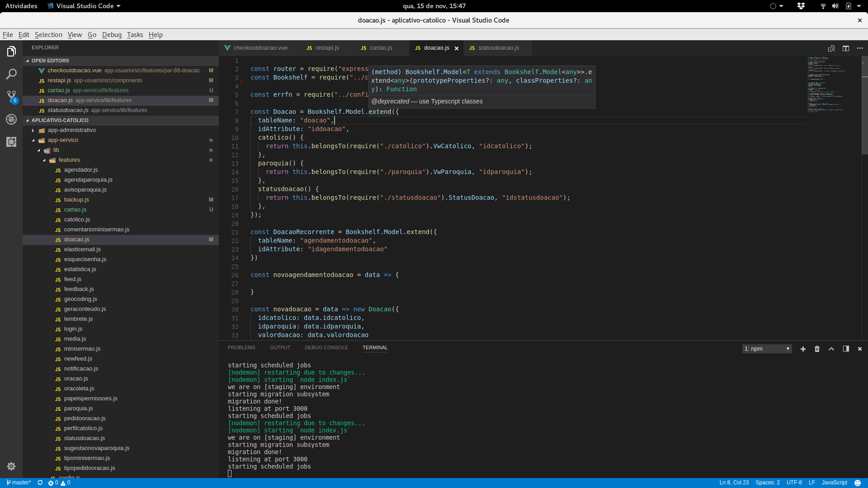The height and width of the screenshot is (488, 868).
Task: Open the Search view icon
Action: tap(11, 74)
